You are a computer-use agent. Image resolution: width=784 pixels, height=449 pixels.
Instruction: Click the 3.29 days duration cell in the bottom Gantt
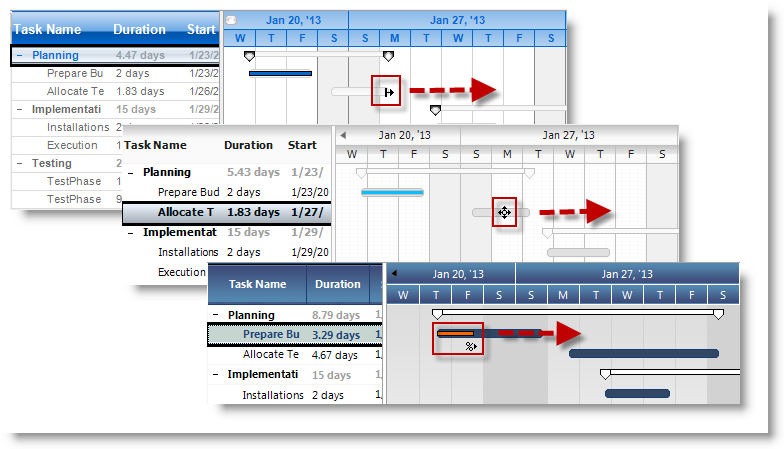[x=336, y=335]
